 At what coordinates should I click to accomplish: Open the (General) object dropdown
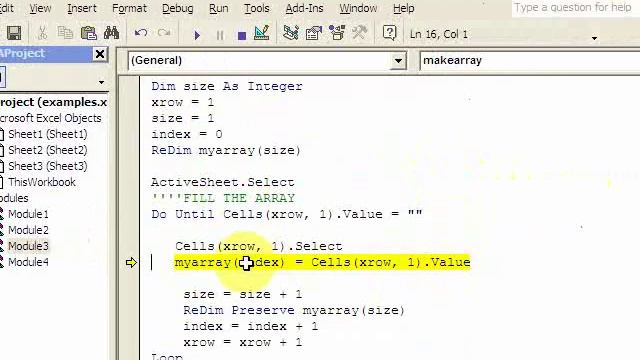pyautogui.click(x=398, y=61)
